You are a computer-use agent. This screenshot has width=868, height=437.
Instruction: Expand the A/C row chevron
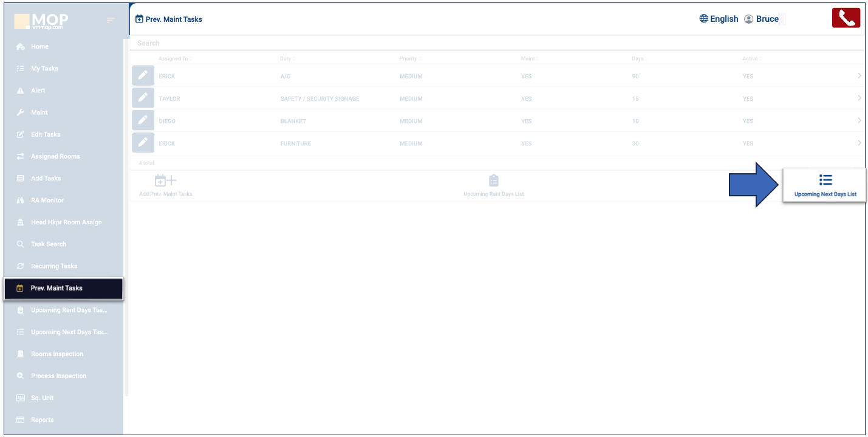[x=859, y=76]
